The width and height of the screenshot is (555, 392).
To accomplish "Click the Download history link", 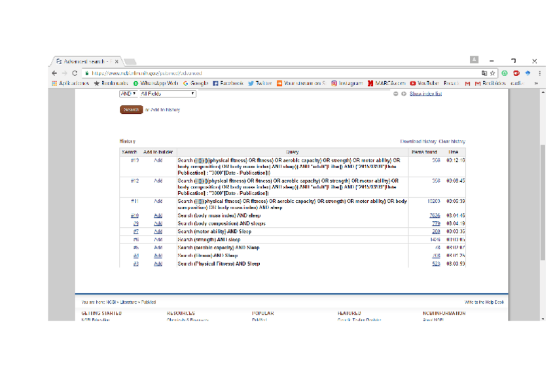I will point(418,141).
